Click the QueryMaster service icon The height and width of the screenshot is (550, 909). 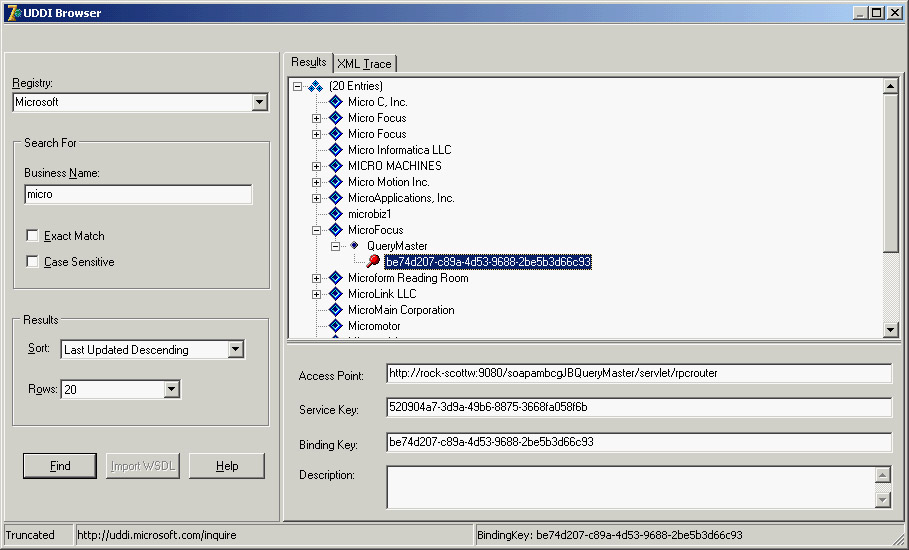pyautogui.click(x=354, y=246)
